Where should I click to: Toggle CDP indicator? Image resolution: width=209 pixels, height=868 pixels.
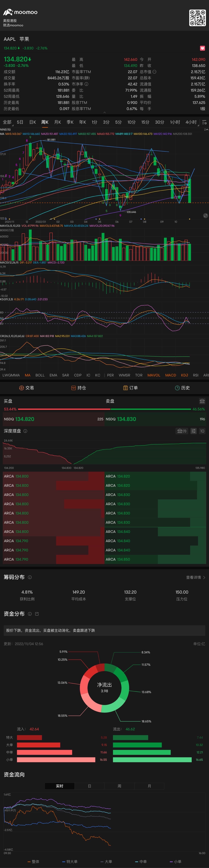[78, 375]
